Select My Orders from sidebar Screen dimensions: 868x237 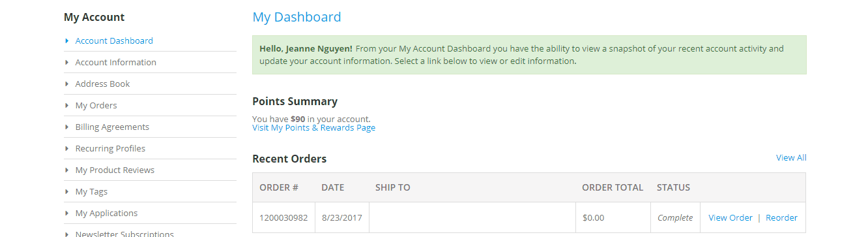tap(96, 105)
